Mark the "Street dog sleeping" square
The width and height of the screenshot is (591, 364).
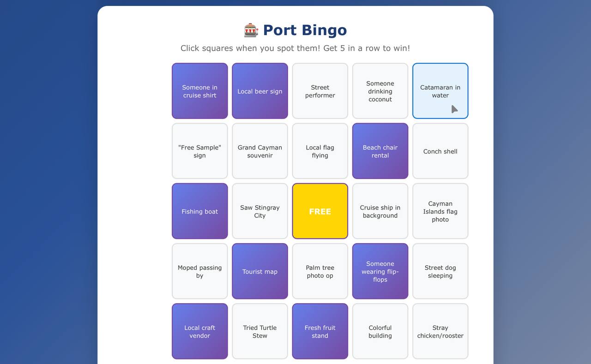pyautogui.click(x=440, y=271)
